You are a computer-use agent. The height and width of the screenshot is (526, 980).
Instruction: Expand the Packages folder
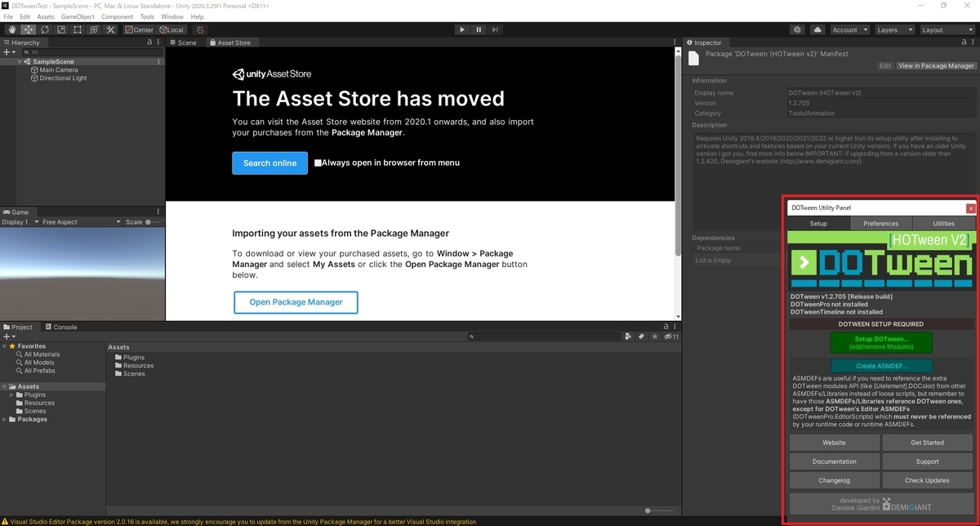(4, 419)
